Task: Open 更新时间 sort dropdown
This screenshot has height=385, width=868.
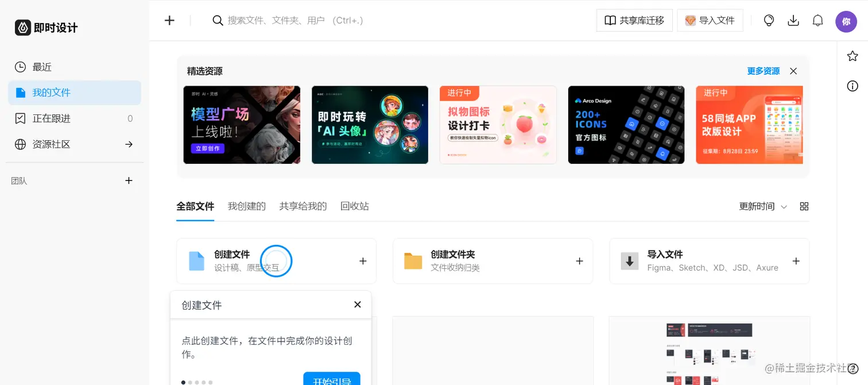Action: pos(763,206)
